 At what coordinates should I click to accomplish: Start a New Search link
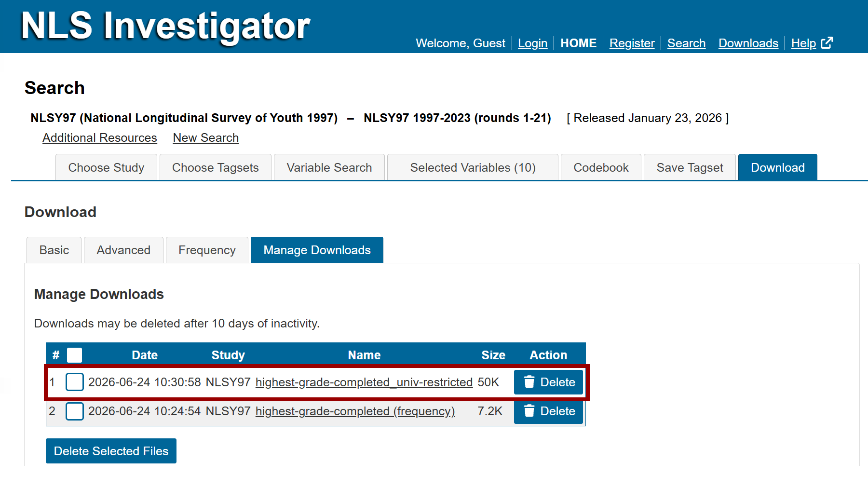click(x=206, y=137)
